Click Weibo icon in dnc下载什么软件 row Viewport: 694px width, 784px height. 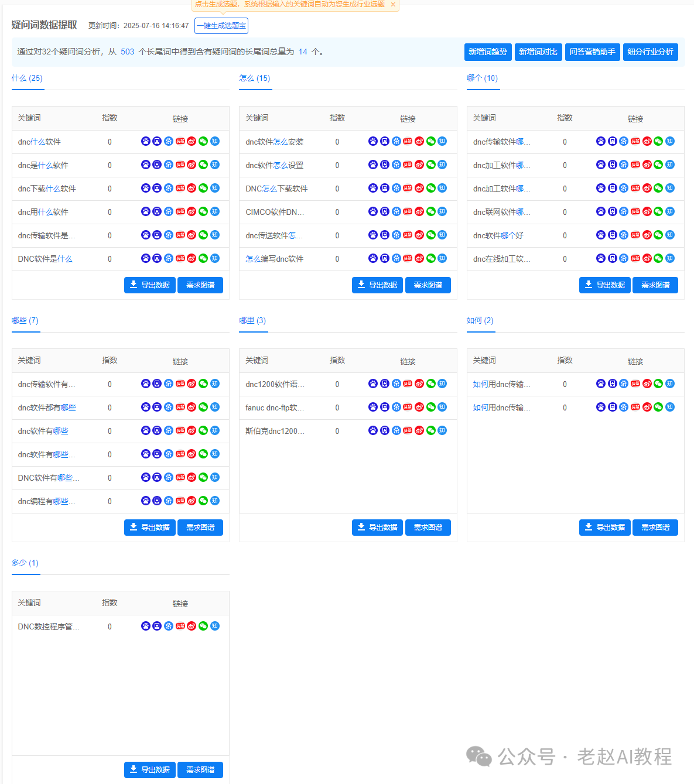[192, 188]
